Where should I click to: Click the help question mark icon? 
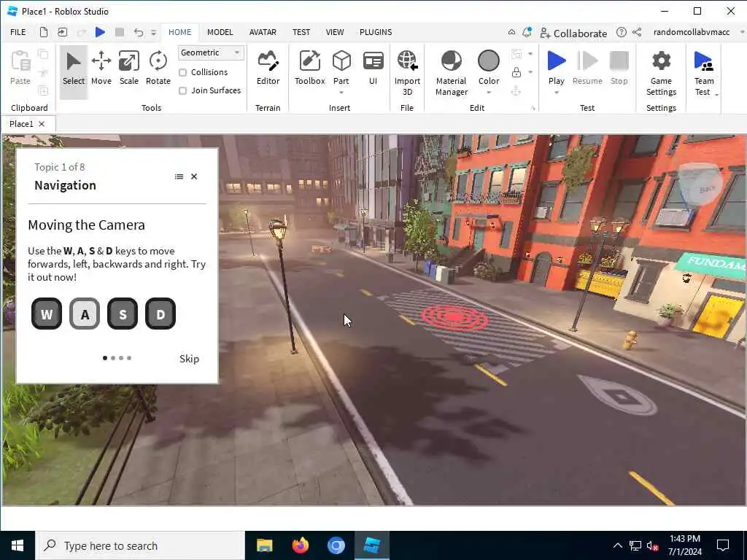(621, 32)
